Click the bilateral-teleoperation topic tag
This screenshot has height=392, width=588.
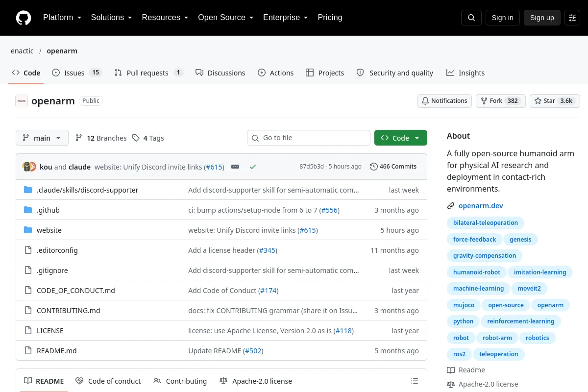tap(486, 223)
